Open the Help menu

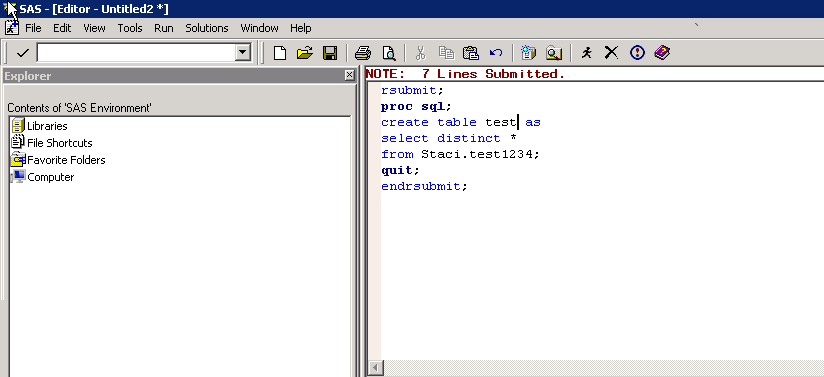click(301, 28)
